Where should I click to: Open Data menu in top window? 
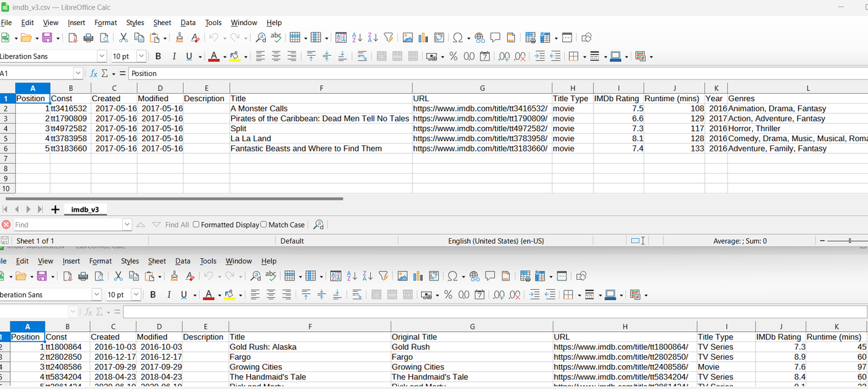[188, 22]
